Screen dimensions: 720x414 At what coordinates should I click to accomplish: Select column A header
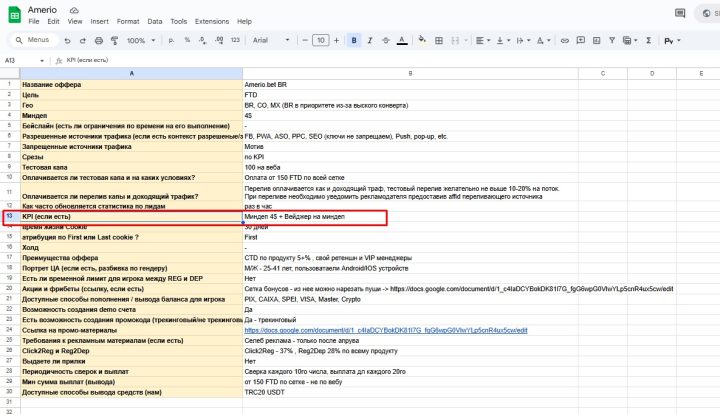click(131, 73)
